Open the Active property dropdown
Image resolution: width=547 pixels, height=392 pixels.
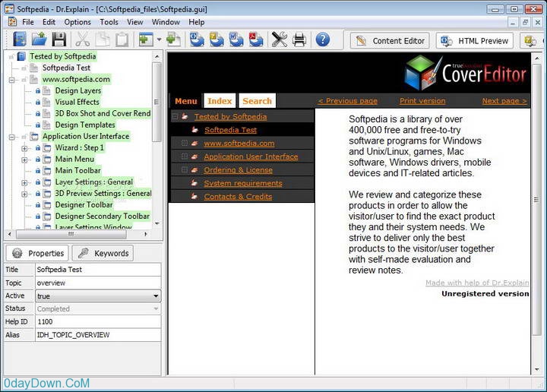(x=156, y=296)
